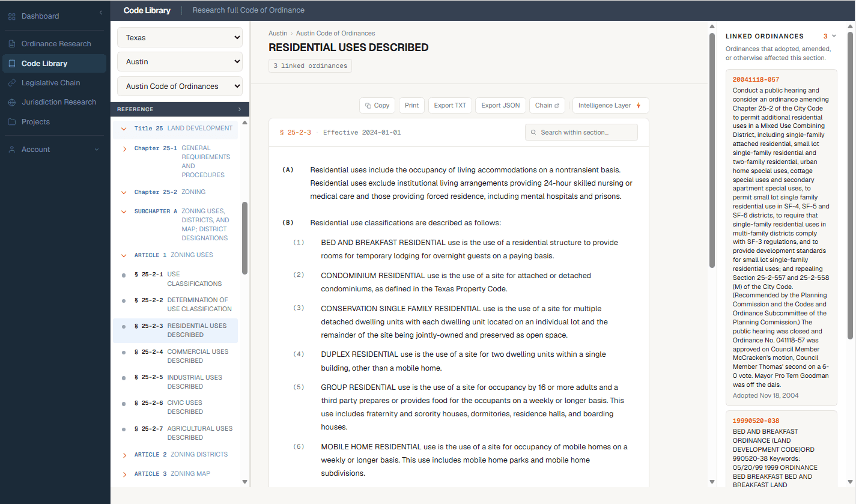Screen dimensions: 856x504
Task: Click the Code Library book icon
Action: pyautogui.click(x=12, y=63)
